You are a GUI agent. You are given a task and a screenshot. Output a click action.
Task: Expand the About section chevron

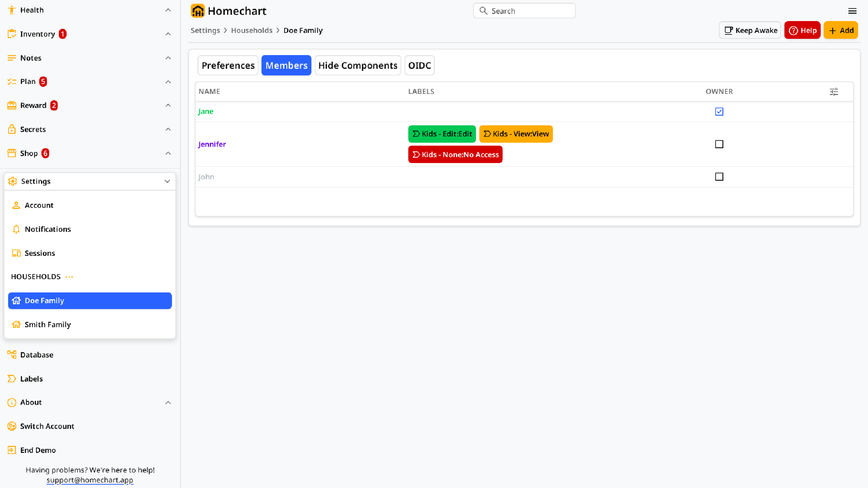pos(168,402)
